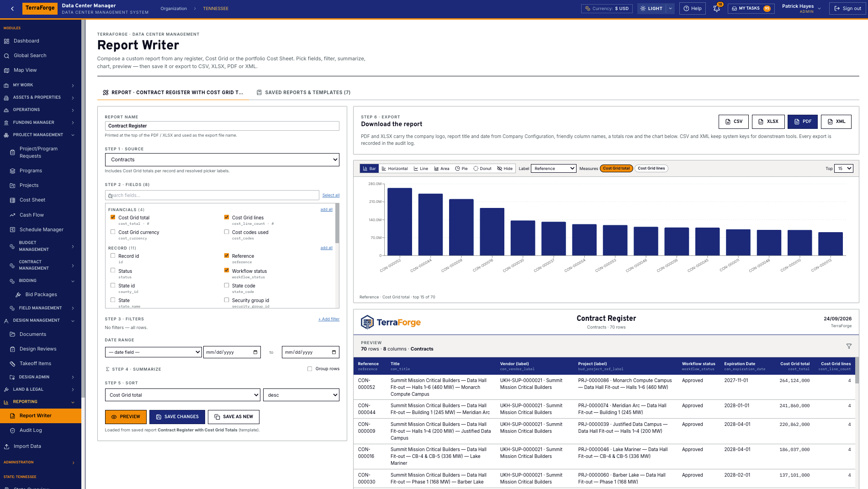Click Select all fields link
This screenshot has height=489, width=868.
click(331, 195)
